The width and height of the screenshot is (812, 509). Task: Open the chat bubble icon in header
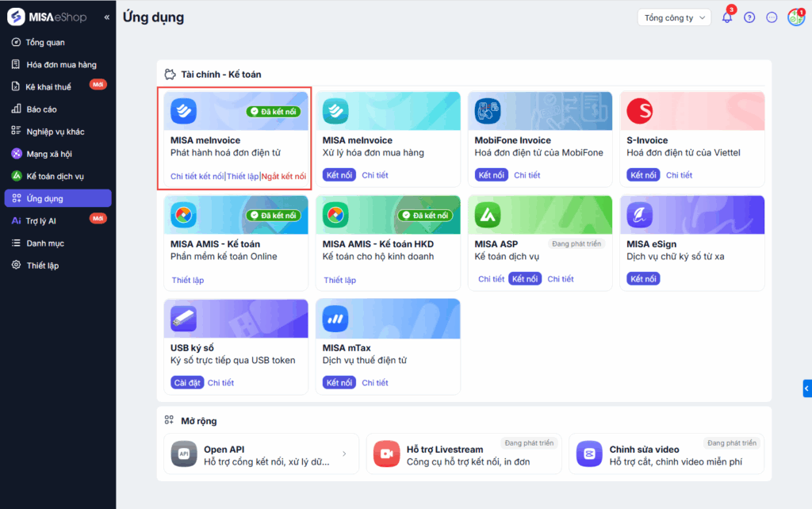pos(772,17)
